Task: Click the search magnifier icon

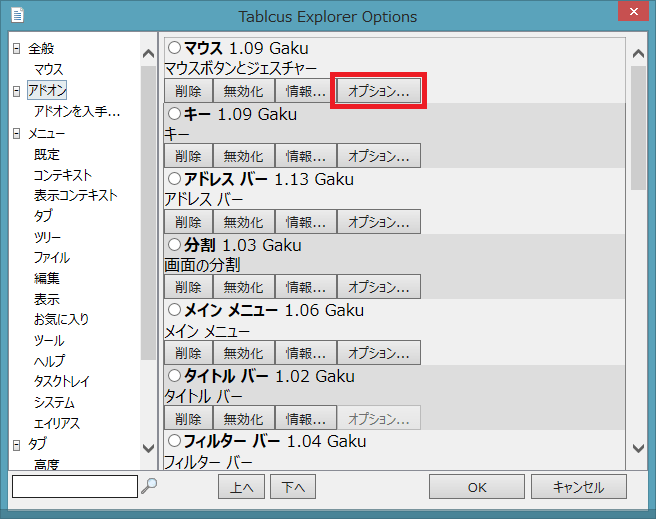Action: click(150, 487)
